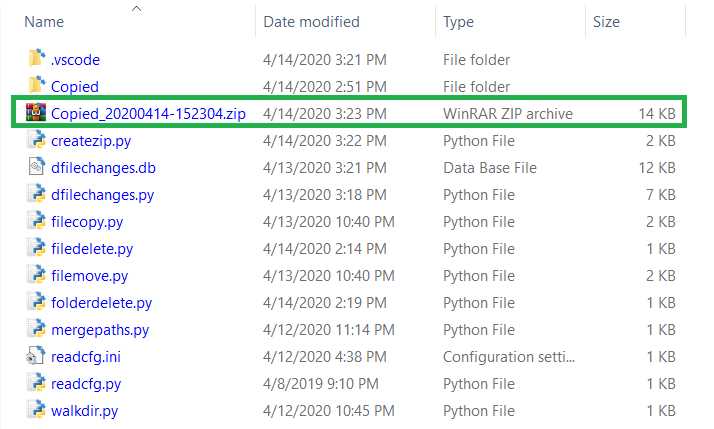The image size is (714, 429).
Task: Select file name mergepaths.py
Action: tap(100, 330)
